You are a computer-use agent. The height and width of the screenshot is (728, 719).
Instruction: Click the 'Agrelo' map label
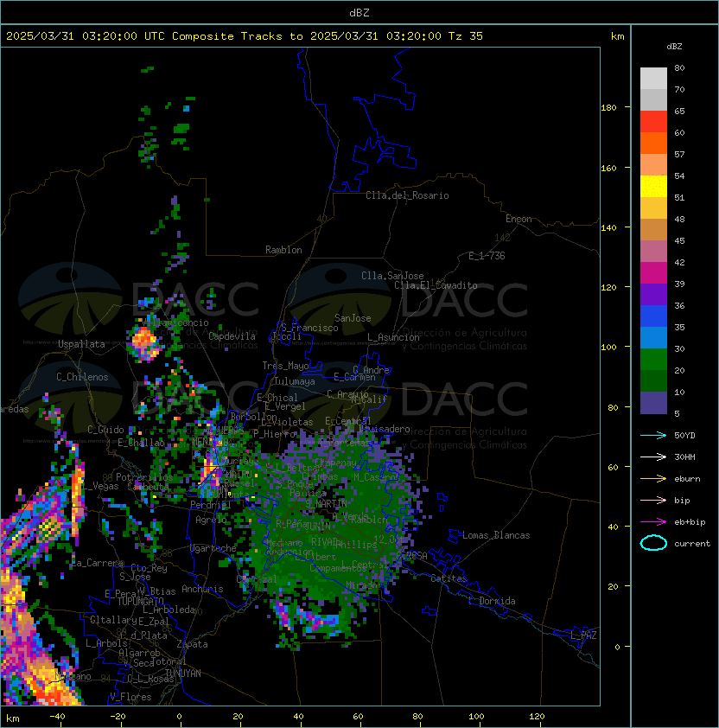click(211, 520)
